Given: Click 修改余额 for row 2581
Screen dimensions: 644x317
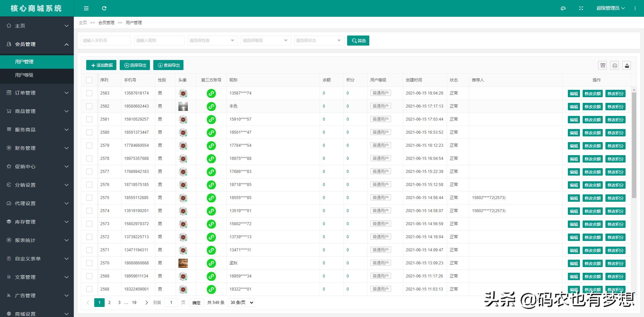Looking at the screenshot, I should pyautogui.click(x=593, y=120).
